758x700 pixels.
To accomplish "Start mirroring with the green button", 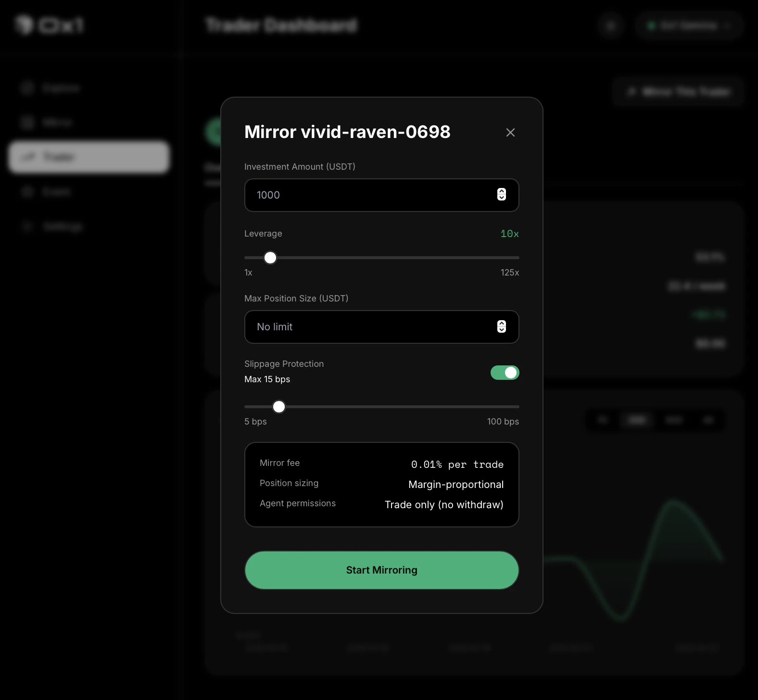I will click(381, 570).
